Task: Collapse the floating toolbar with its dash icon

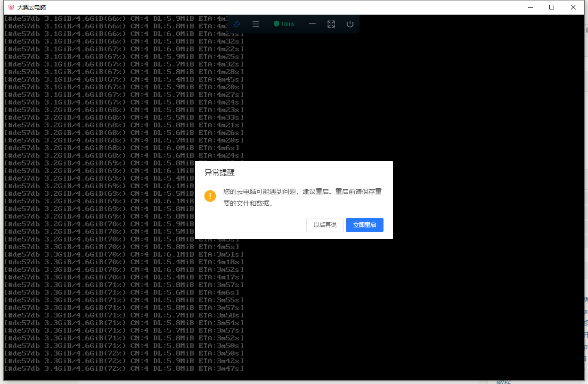Action: click(312, 24)
